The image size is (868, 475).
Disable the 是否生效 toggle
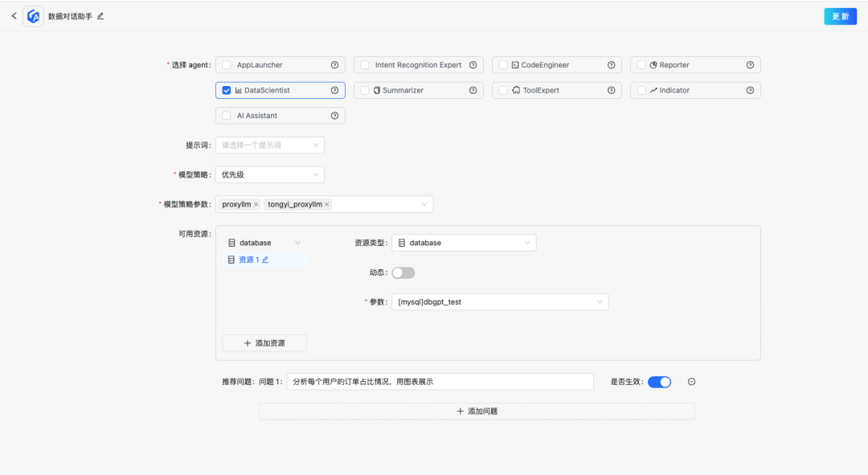(659, 382)
